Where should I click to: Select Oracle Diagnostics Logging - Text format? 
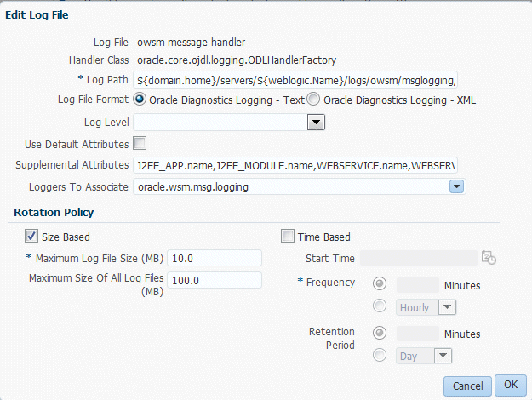(140, 100)
